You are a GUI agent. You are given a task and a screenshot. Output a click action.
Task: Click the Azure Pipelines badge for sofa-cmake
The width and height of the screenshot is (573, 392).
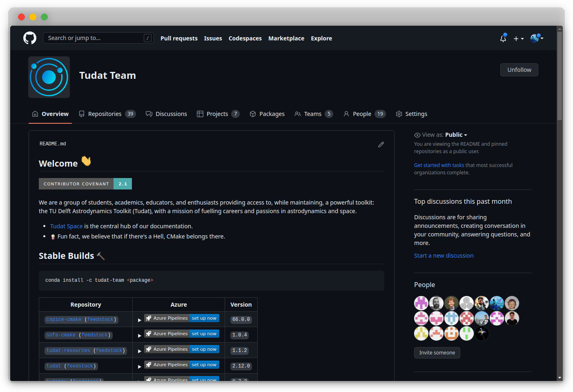point(182,334)
